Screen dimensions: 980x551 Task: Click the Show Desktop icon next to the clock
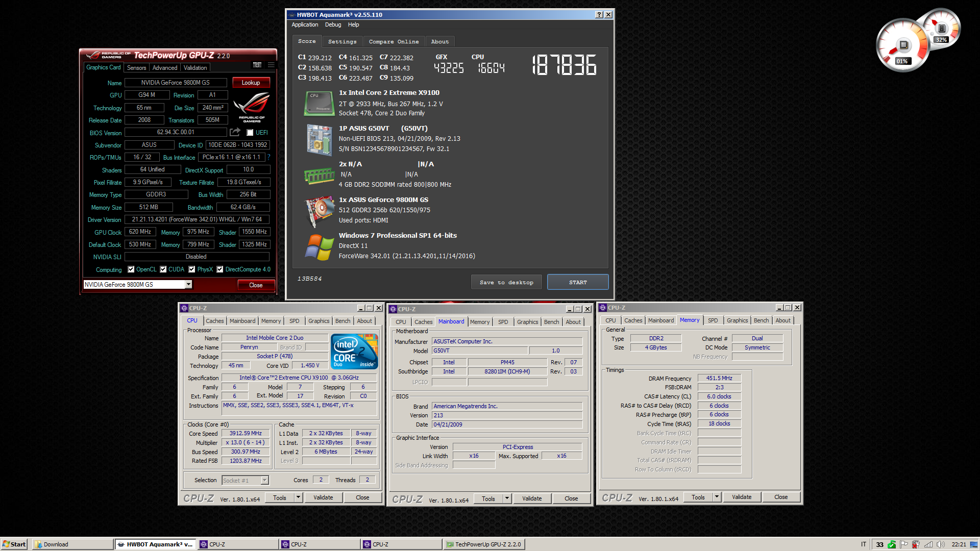974,544
